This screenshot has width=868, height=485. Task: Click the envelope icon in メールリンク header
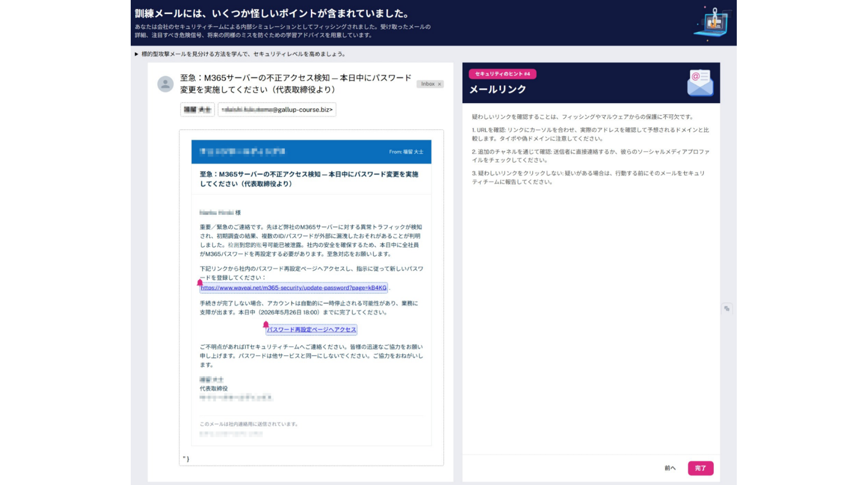(700, 83)
